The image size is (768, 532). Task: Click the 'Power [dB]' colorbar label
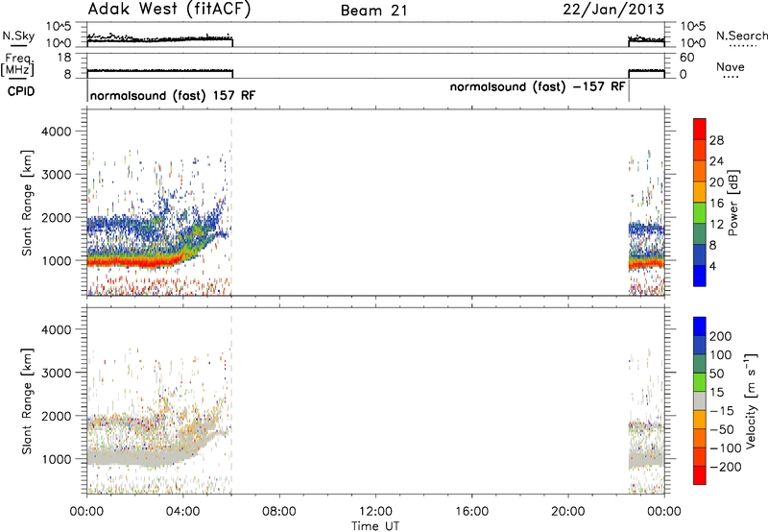click(x=733, y=203)
